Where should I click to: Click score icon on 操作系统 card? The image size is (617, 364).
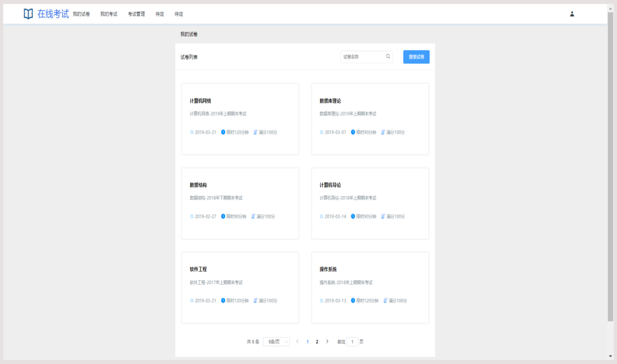pyautogui.click(x=385, y=301)
